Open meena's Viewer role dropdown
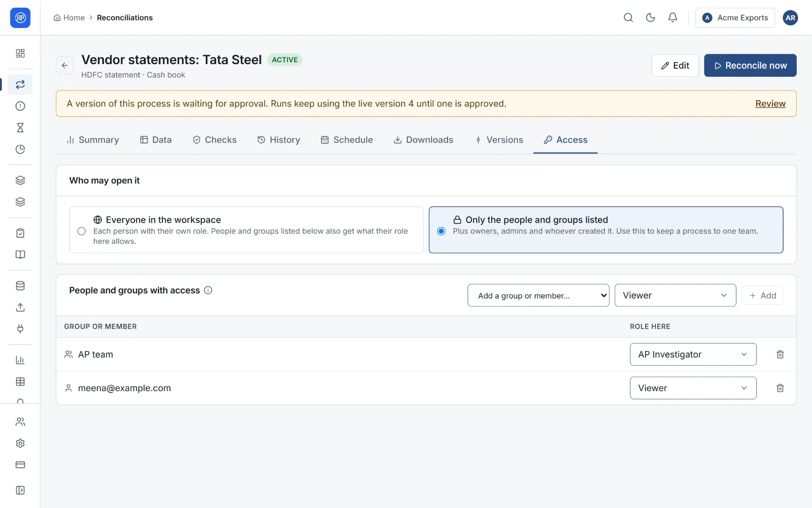This screenshot has width=812, height=508. 693,388
